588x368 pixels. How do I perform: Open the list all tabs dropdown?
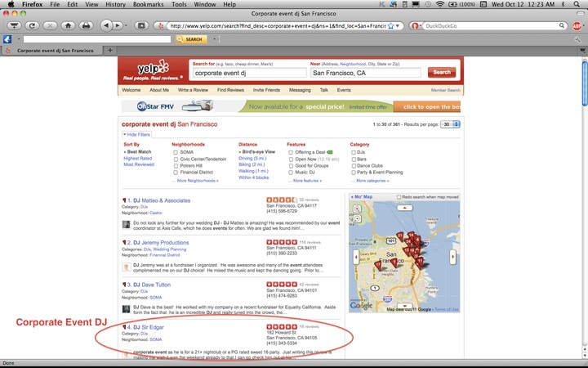click(x=582, y=50)
